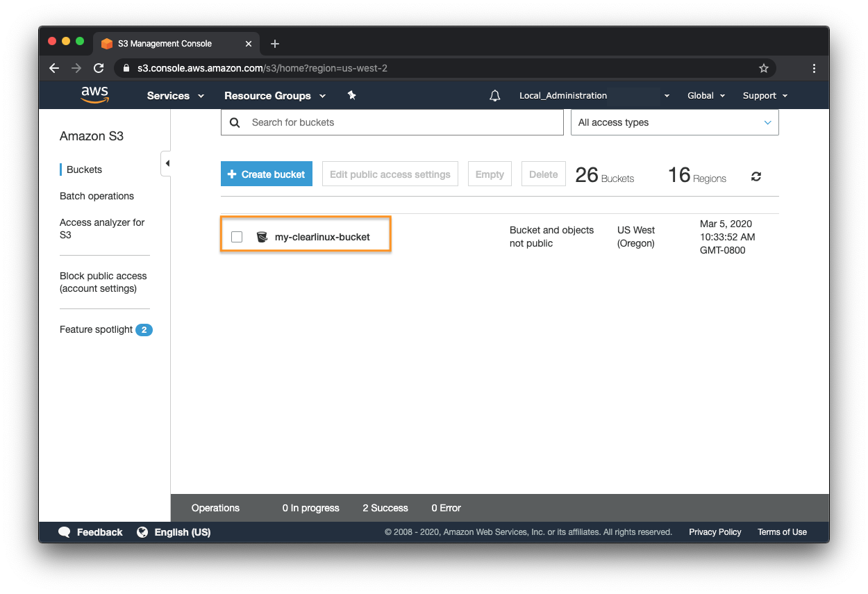
Task: Open the Privacy Policy link
Action: pos(715,532)
